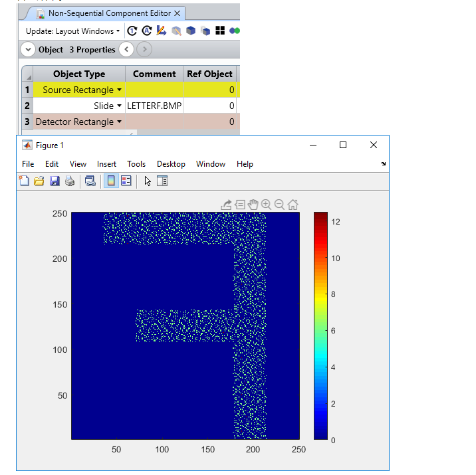Screen dimensions: 476x475
Task: Select the Pan hand tool
Action: (253, 205)
